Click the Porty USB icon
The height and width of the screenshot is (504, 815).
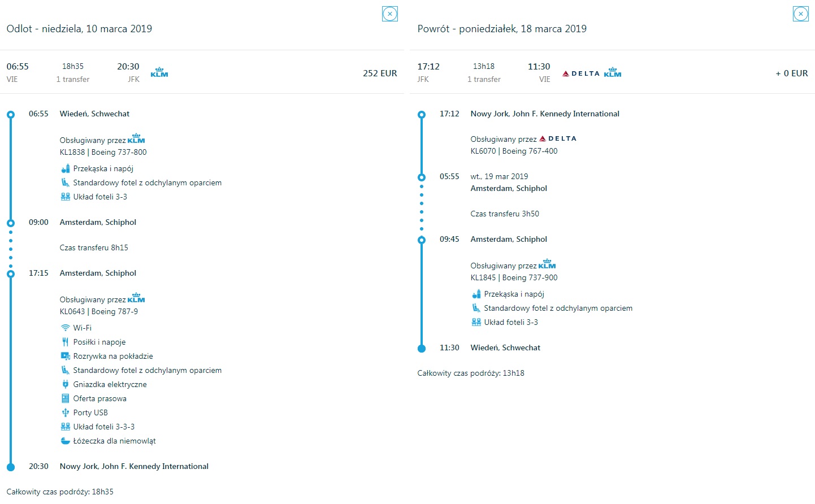66,412
